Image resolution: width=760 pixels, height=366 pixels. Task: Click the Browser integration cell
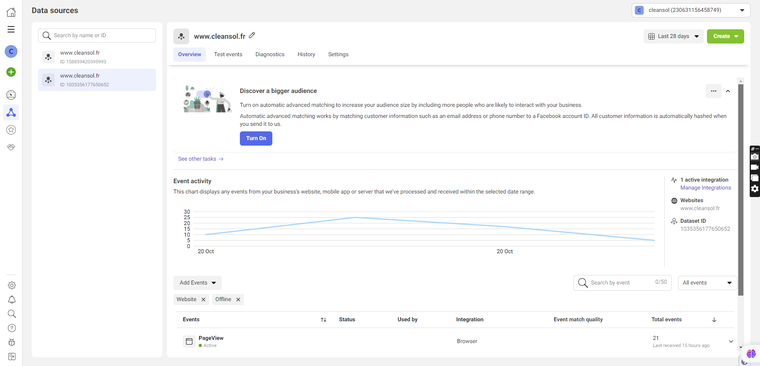467,341
